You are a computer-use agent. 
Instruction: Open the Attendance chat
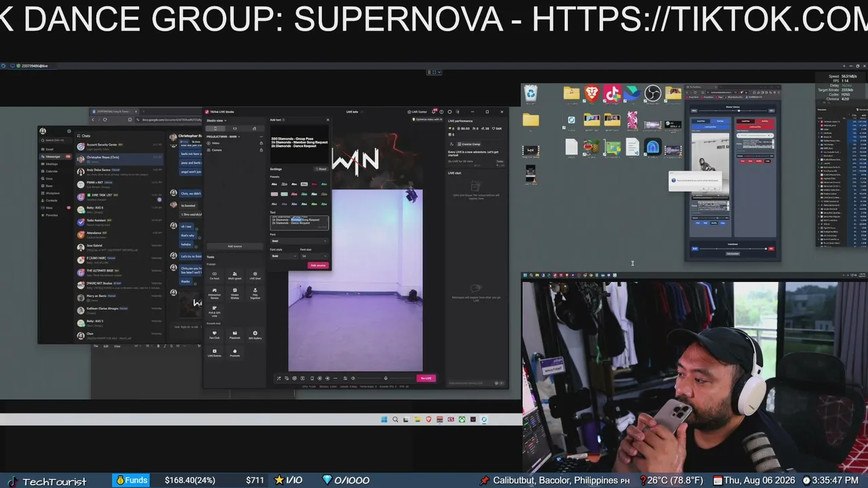(x=120, y=234)
